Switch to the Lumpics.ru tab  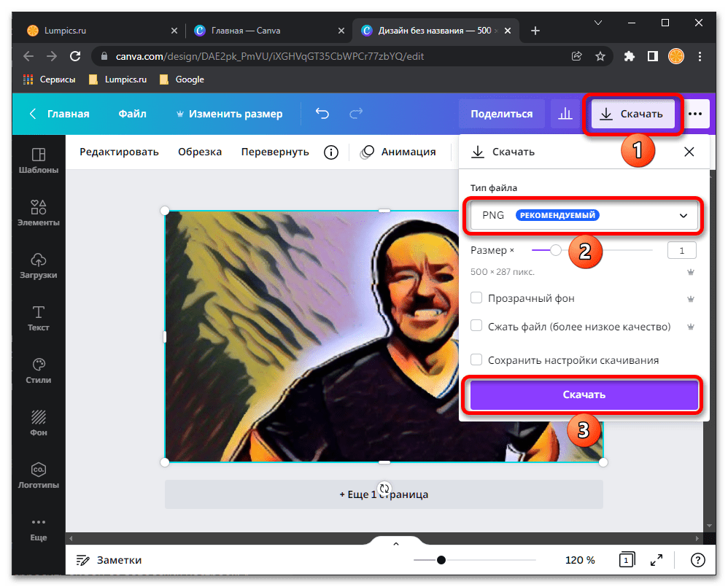point(98,31)
